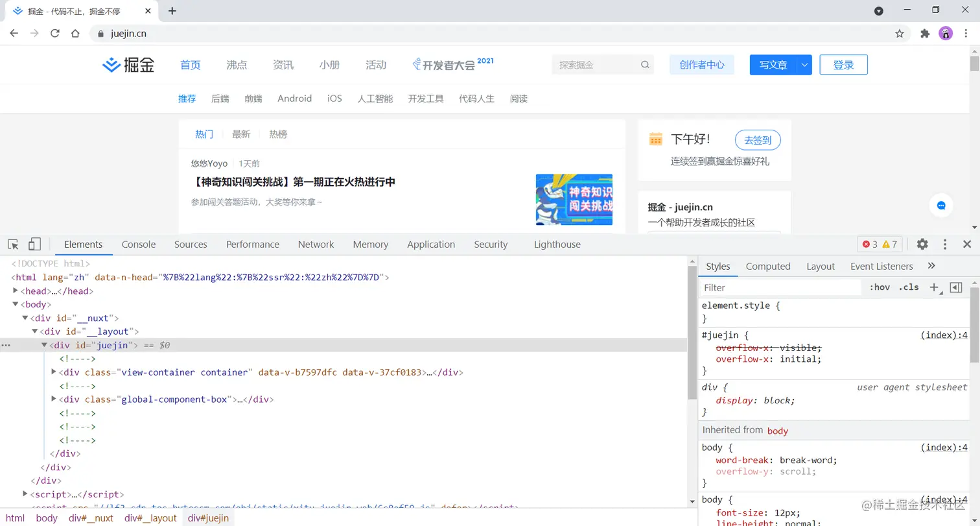
Task: Click the 写文章 button
Action: click(x=773, y=65)
